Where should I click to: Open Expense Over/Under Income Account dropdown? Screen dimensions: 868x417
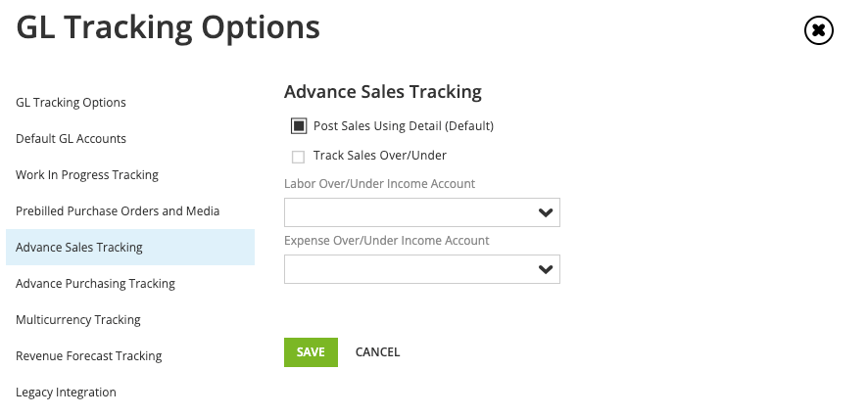click(x=422, y=269)
